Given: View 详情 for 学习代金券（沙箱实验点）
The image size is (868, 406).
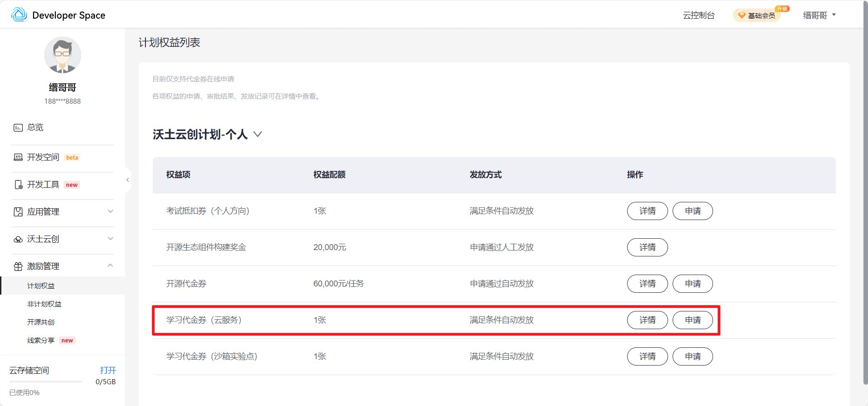Looking at the screenshot, I should [648, 356].
